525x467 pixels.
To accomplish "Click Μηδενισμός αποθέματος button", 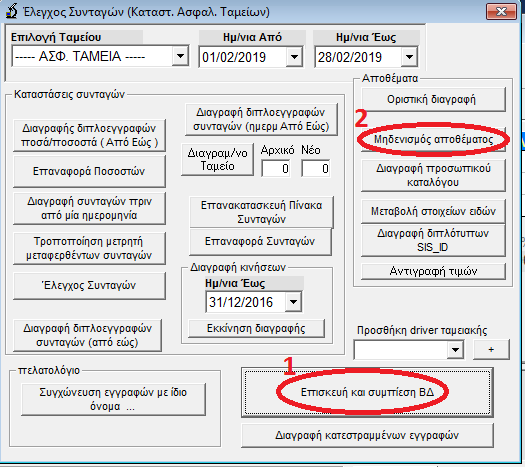I will [x=433, y=139].
